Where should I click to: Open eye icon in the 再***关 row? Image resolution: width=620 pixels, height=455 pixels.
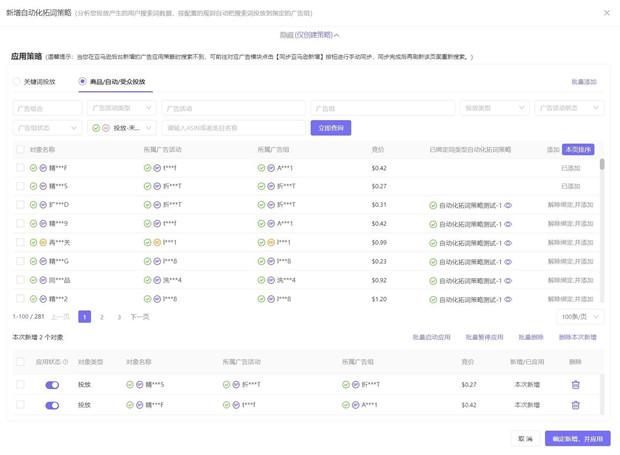[x=508, y=243]
